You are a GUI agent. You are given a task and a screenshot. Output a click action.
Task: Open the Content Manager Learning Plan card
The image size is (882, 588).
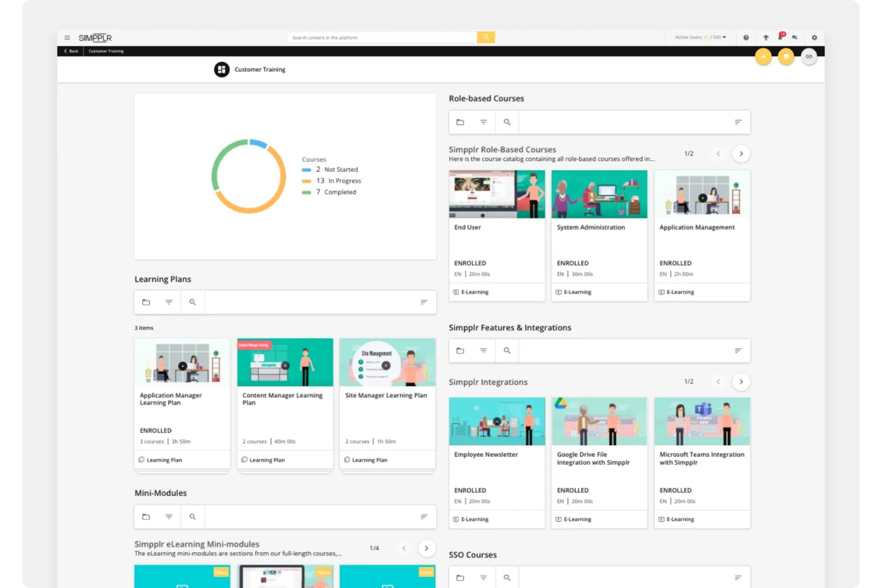point(284,399)
